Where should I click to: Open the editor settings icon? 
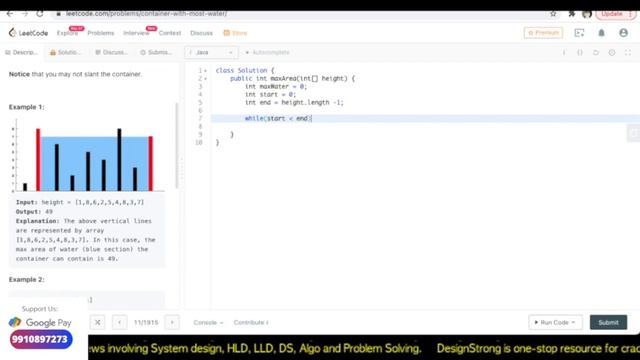coord(611,53)
